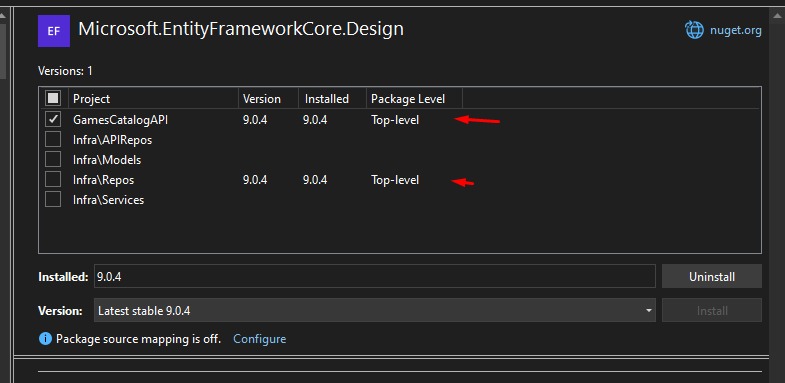Click scrollbar up arrow at left edge
The width and height of the screenshot is (785, 383).
(3, 17)
